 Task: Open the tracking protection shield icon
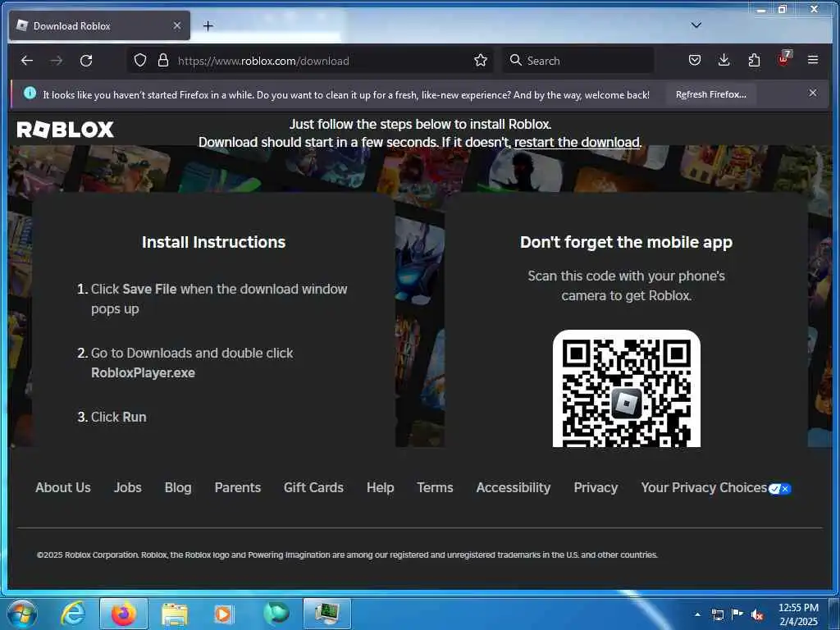[x=139, y=60]
